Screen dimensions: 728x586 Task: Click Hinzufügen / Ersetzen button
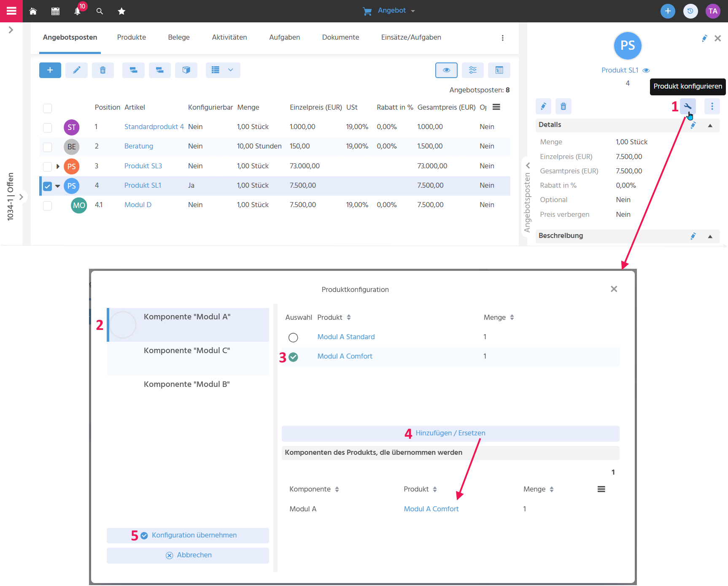[x=450, y=433]
